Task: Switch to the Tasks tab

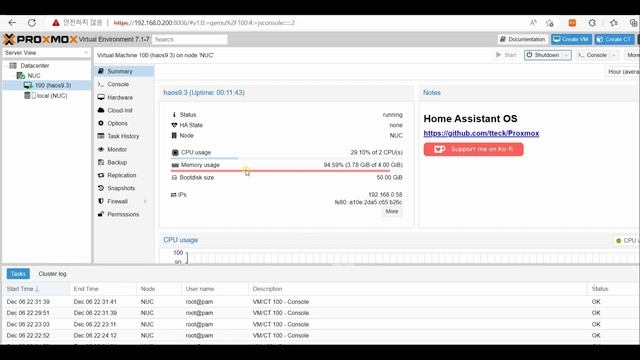Action: coord(18,274)
